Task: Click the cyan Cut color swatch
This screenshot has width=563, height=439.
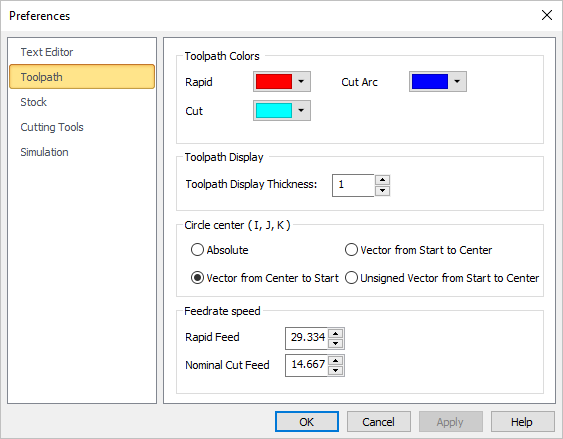Action: 274,111
